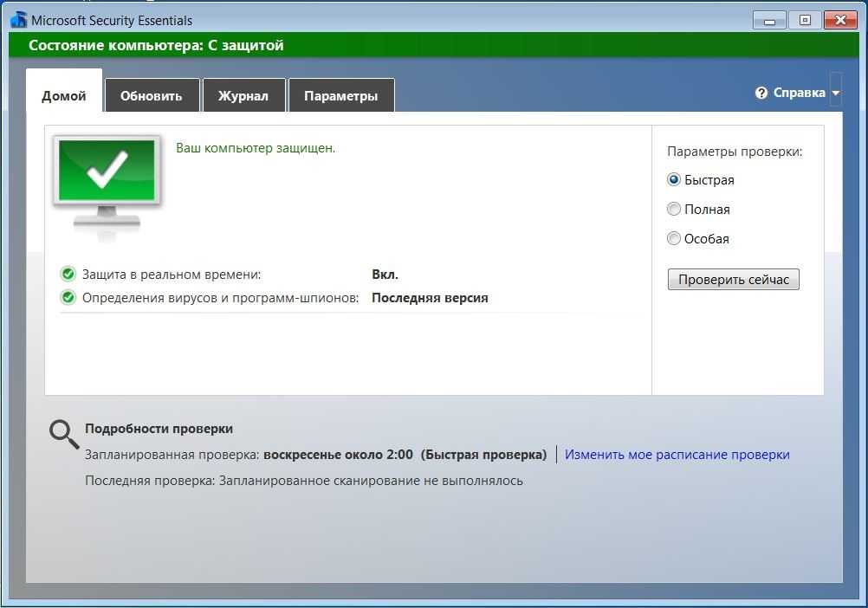Maximize the Security Essentials window
Screen dimensions: 868x608
(x=805, y=21)
